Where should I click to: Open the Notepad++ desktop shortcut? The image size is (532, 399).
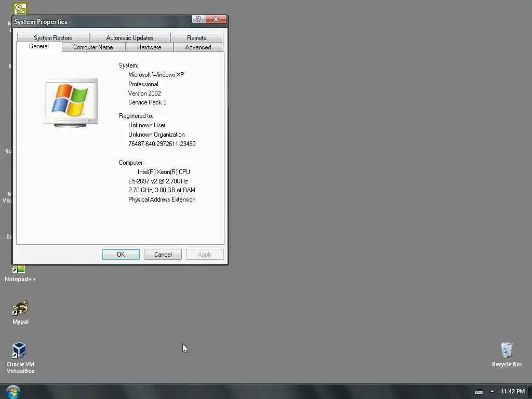tap(20, 273)
